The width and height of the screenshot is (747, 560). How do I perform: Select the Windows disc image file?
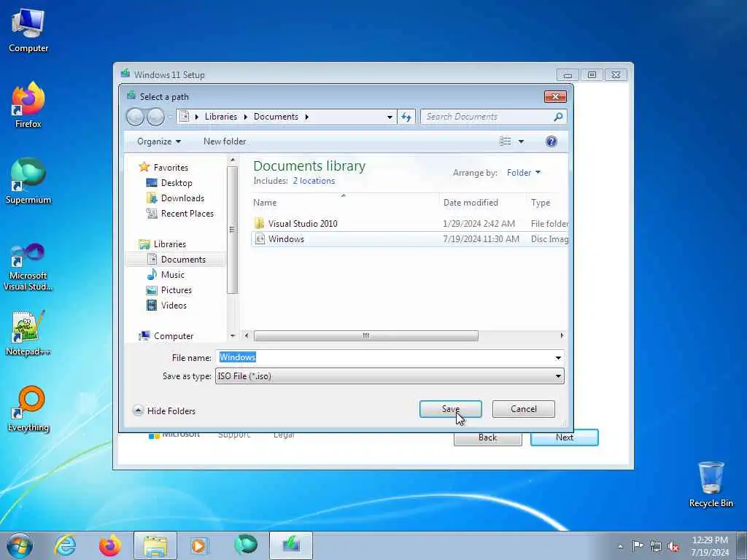[x=286, y=239]
